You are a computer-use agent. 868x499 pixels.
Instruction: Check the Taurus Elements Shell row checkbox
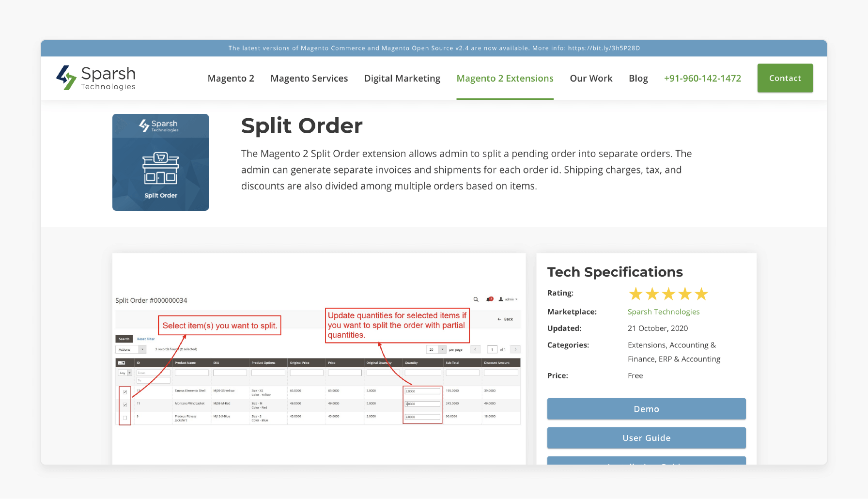tap(125, 392)
